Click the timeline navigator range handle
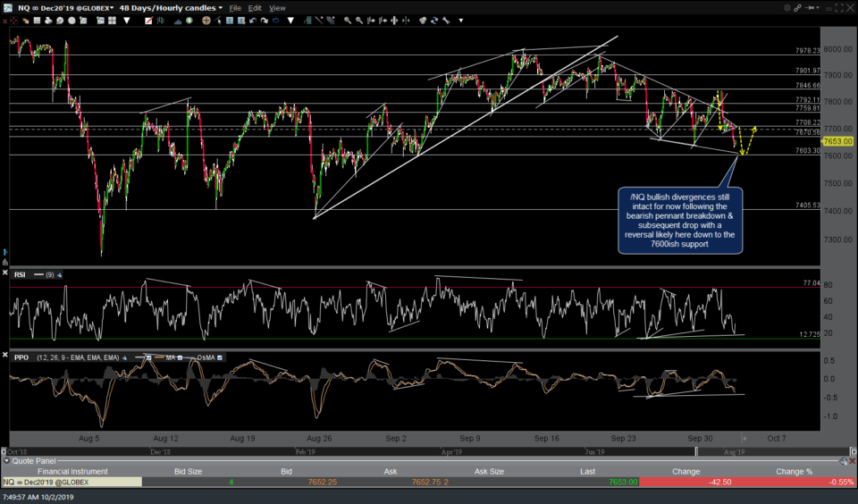The height and width of the screenshot is (504, 858). pos(696,452)
